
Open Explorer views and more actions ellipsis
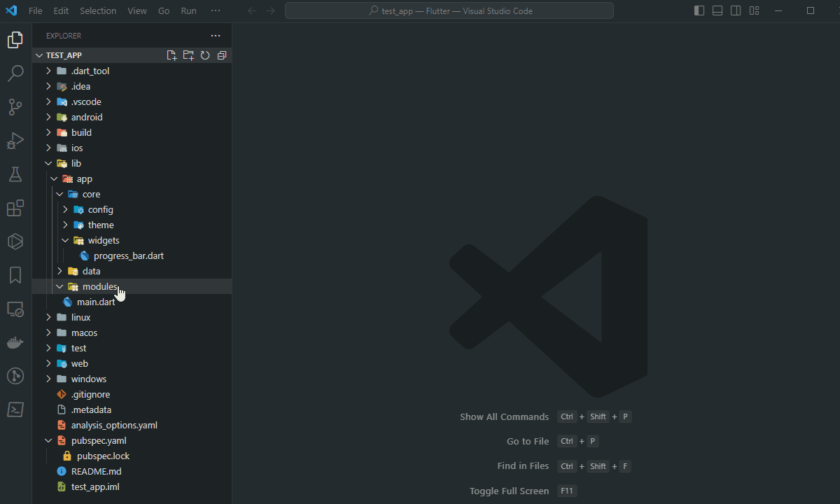[x=216, y=36]
